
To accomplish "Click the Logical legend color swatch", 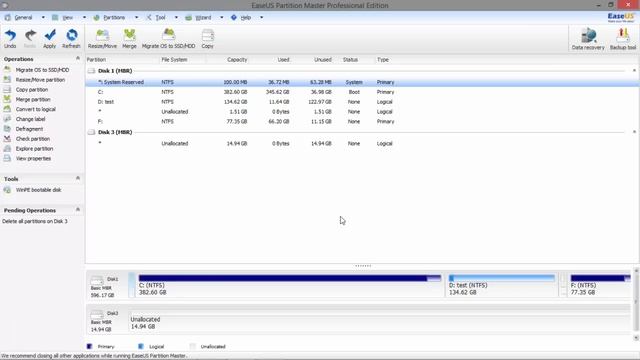I will click(141, 347).
